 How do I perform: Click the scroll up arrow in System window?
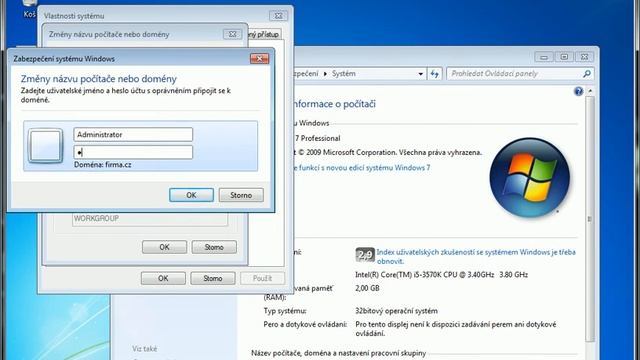pos(590,91)
